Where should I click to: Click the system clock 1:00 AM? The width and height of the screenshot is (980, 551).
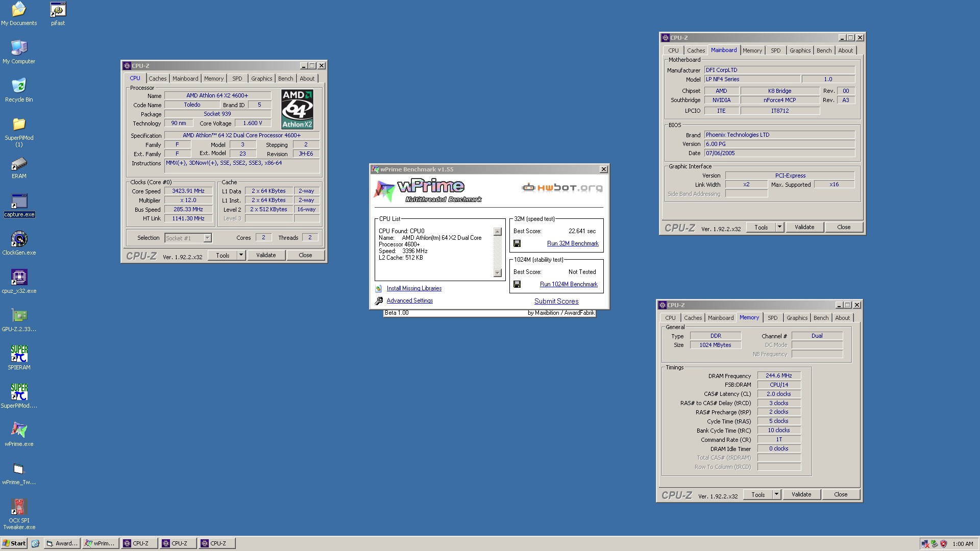[963, 544]
